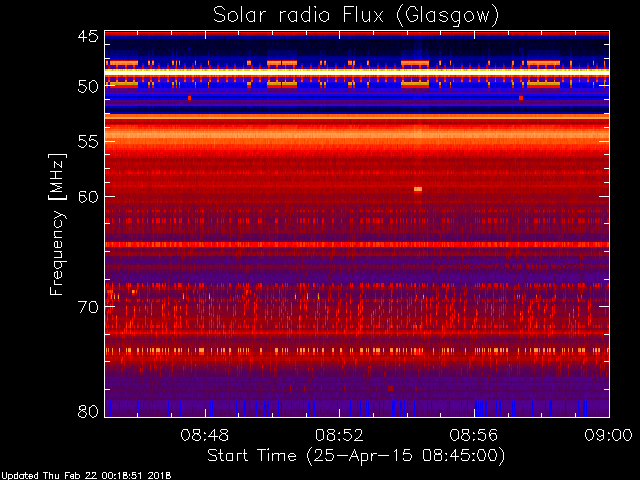Select the 08:48 time axis label

(x=204, y=435)
